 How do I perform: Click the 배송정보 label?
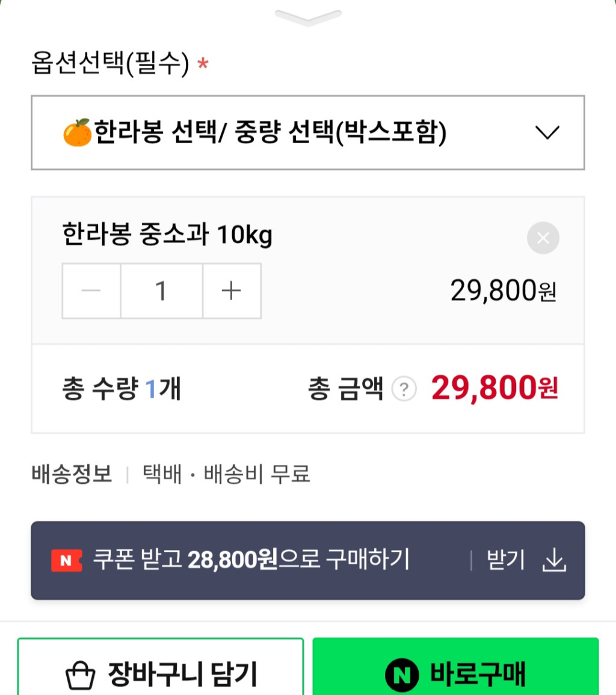[x=72, y=475]
